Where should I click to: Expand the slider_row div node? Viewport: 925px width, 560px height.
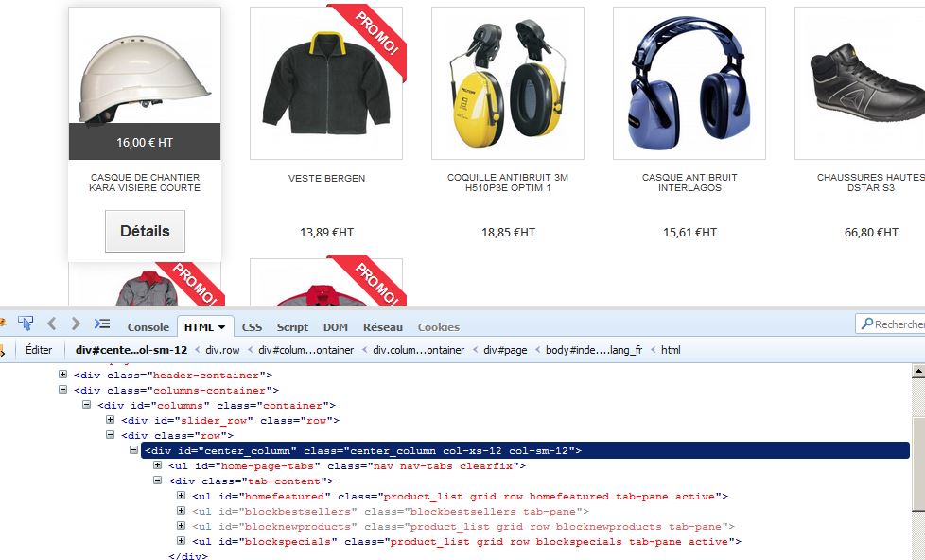click(x=111, y=420)
